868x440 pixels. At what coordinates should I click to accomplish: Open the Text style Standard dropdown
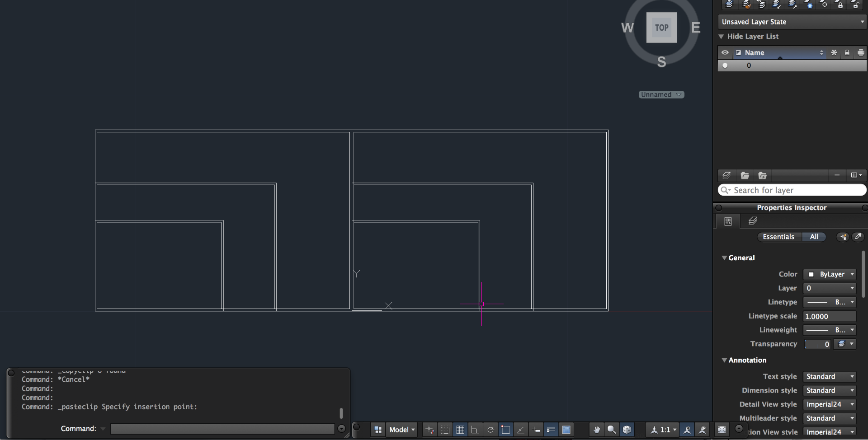pyautogui.click(x=830, y=377)
